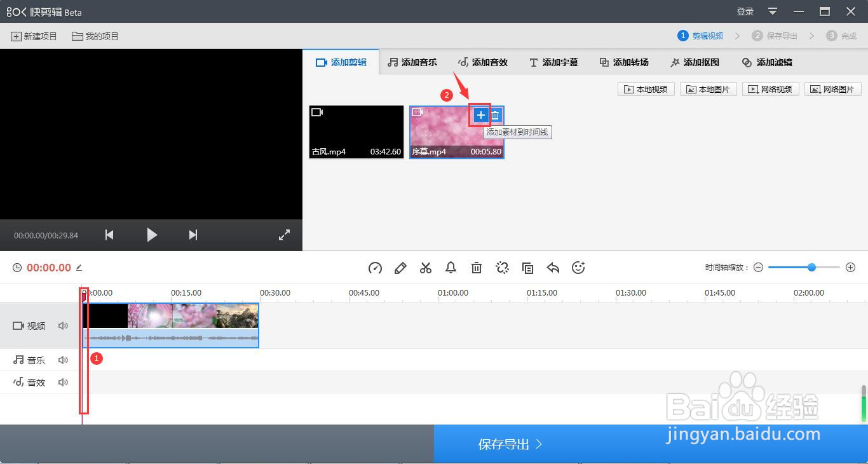Click 登录 to sign in
The image size is (868, 464).
(745, 11)
